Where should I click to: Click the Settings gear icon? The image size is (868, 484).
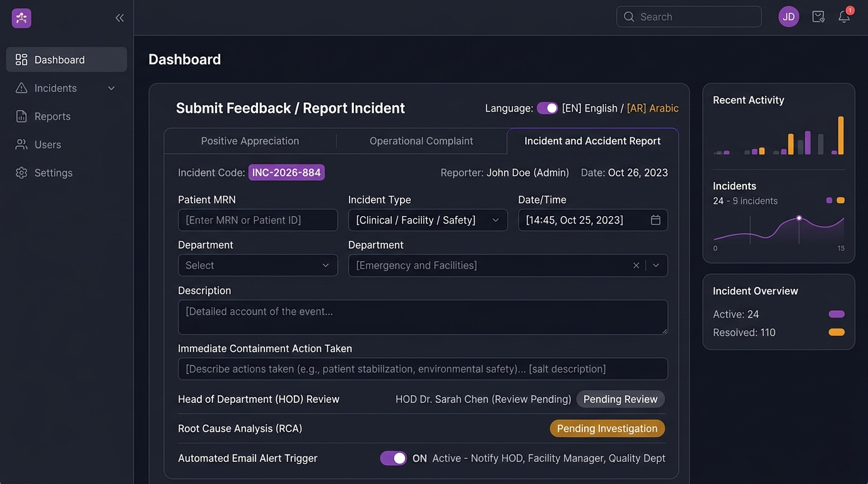(21, 173)
